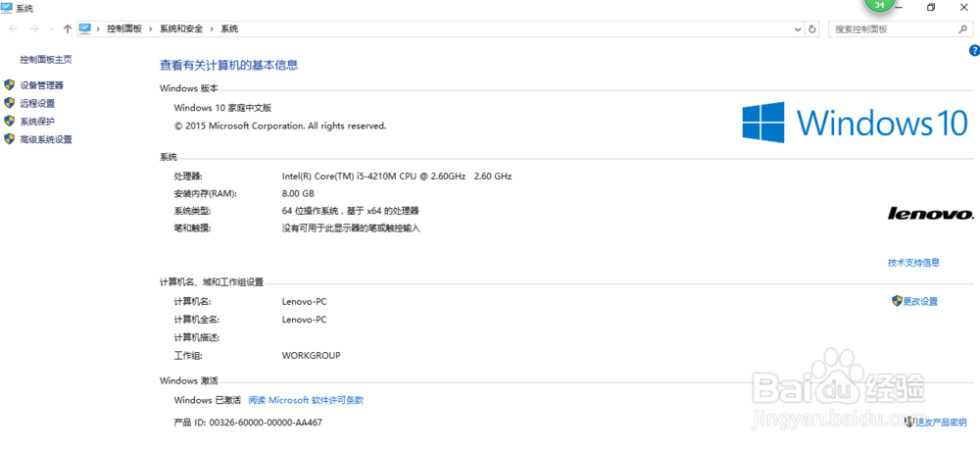Viewport: 980px width, 453px height.
Task: Click the Windows 10 logo
Action: pyautogui.click(x=855, y=122)
